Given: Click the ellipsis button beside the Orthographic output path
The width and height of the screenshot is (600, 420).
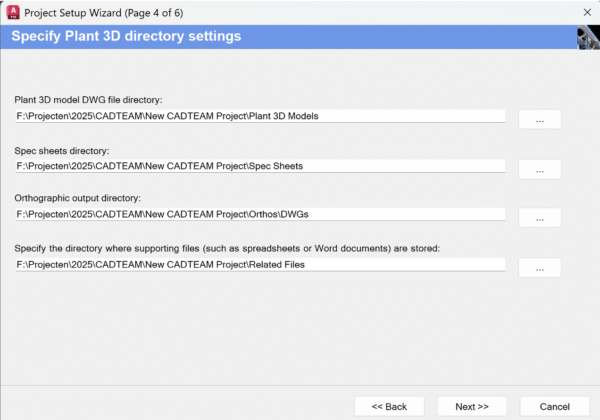Looking at the screenshot, I should tap(540, 218).
